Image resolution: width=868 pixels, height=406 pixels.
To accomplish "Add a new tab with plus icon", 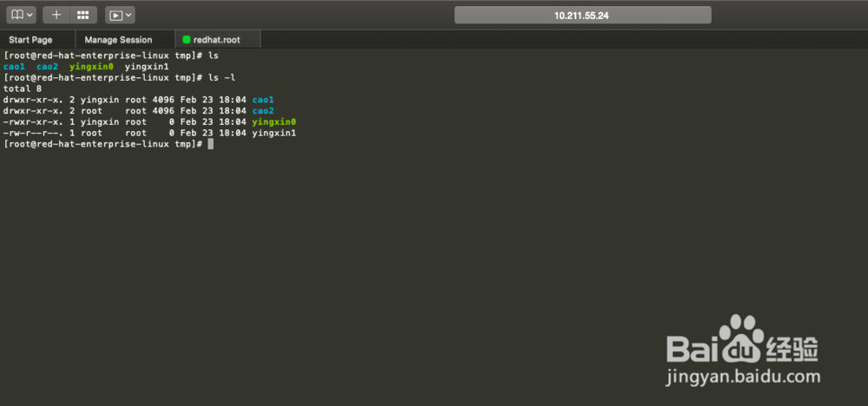I will point(56,15).
